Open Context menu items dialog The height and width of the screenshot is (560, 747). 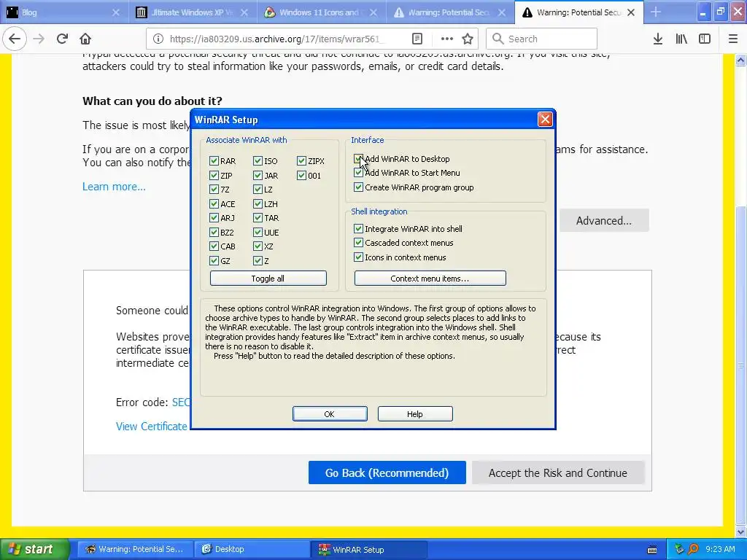430,279
